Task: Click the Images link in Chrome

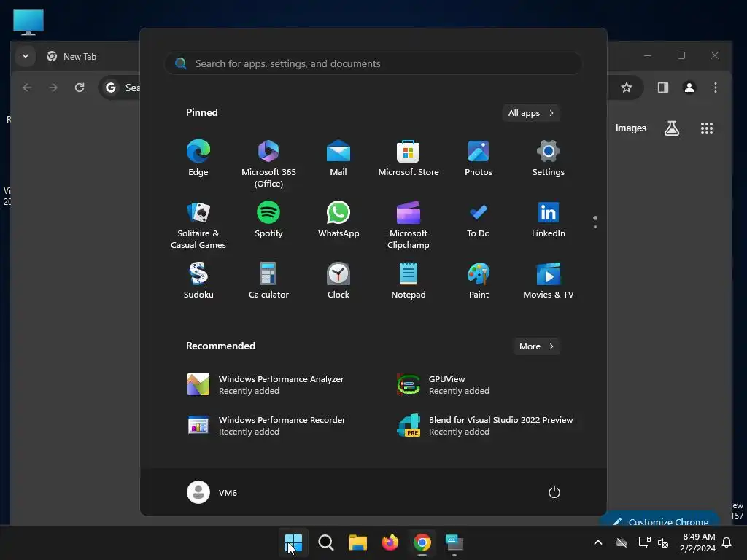Action: click(x=630, y=128)
